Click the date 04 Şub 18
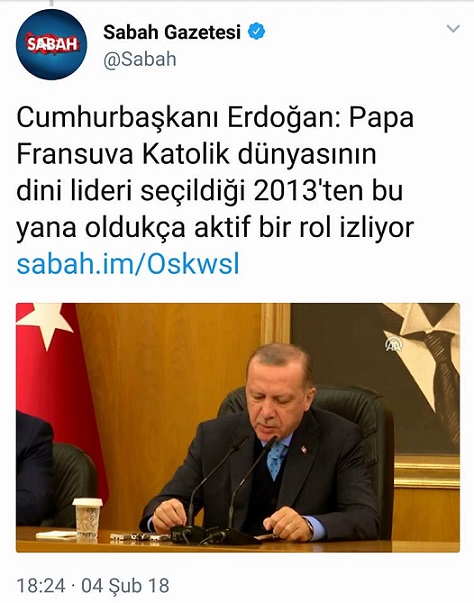The height and width of the screenshot is (603, 474). click(125, 586)
